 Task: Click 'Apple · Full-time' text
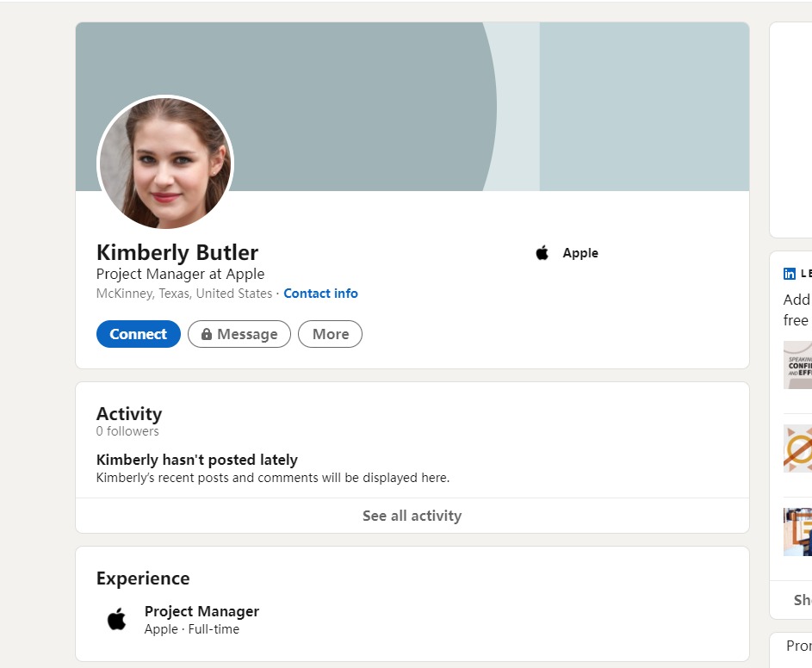coord(192,629)
